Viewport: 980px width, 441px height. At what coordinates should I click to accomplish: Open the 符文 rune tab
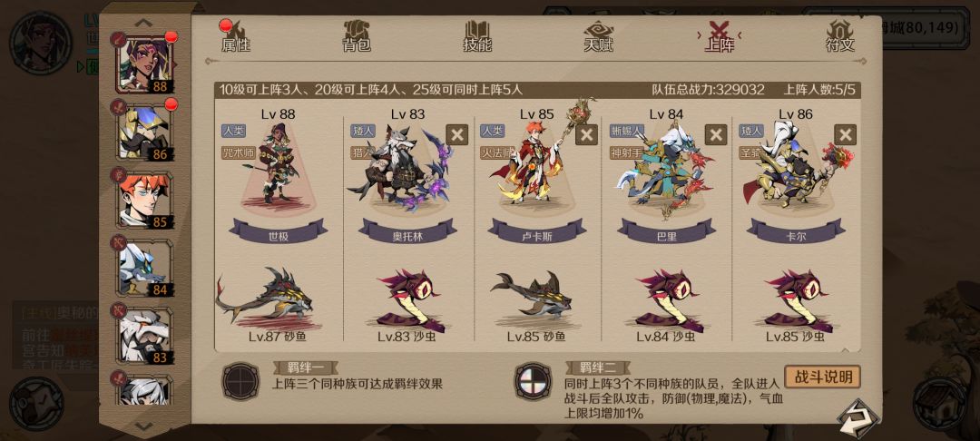840,36
